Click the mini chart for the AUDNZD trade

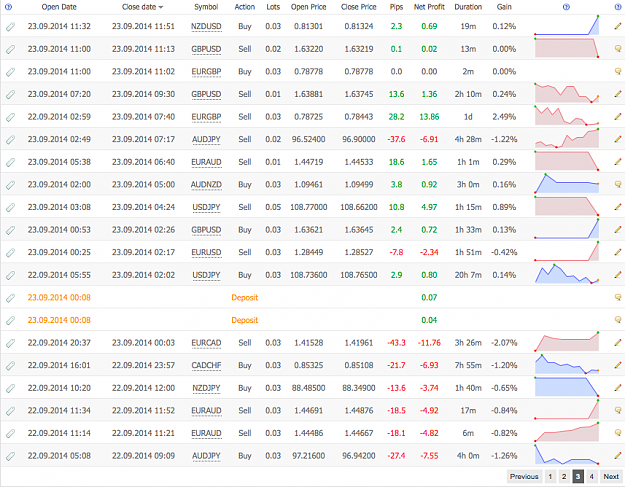click(x=566, y=184)
